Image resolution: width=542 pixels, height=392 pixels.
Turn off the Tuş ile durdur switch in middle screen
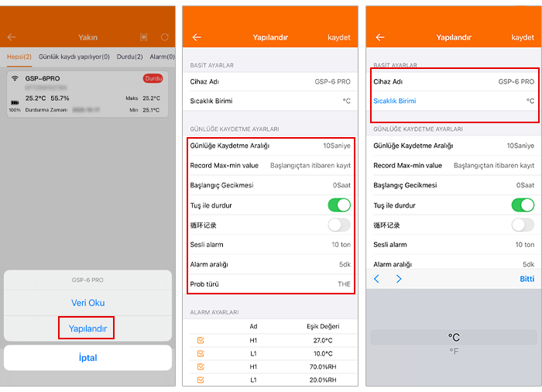coord(338,205)
